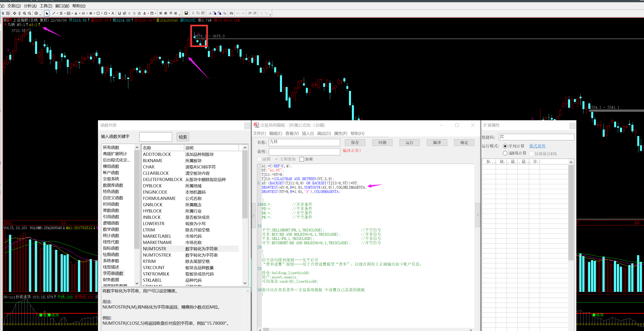Click the 运行 run button

[x=409, y=143]
